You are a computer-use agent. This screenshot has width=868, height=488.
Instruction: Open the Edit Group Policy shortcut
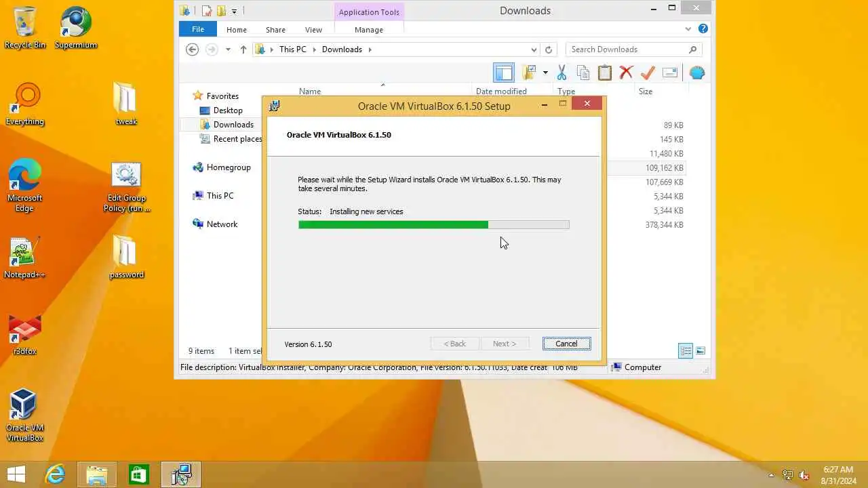126,187
